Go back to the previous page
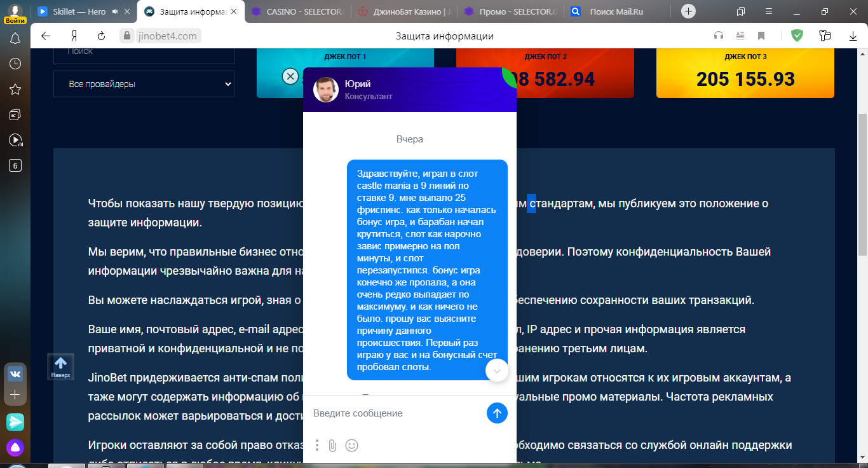Image resolution: width=868 pixels, height=468 pixels. pyautogui.click(x=46, y=36)
